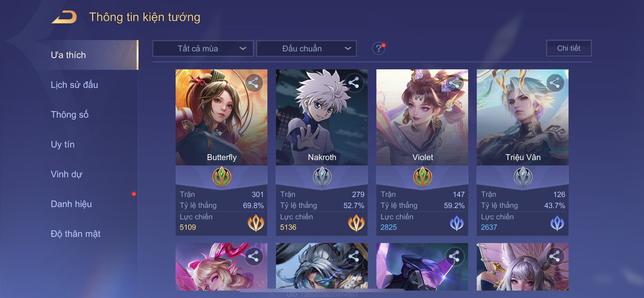Select the Danh hiệu tab
644x298 pixels.
click(71, 204)
